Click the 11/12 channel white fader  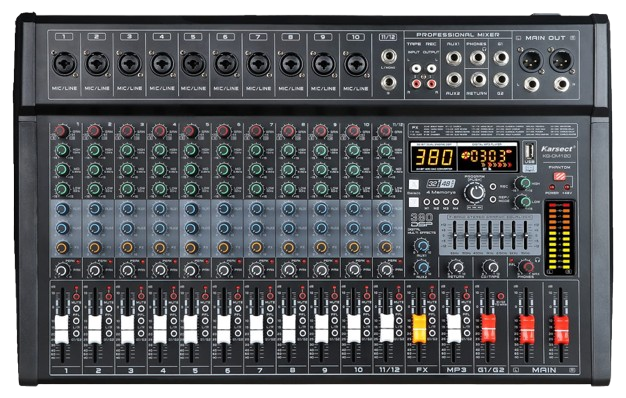click(387, 328)
